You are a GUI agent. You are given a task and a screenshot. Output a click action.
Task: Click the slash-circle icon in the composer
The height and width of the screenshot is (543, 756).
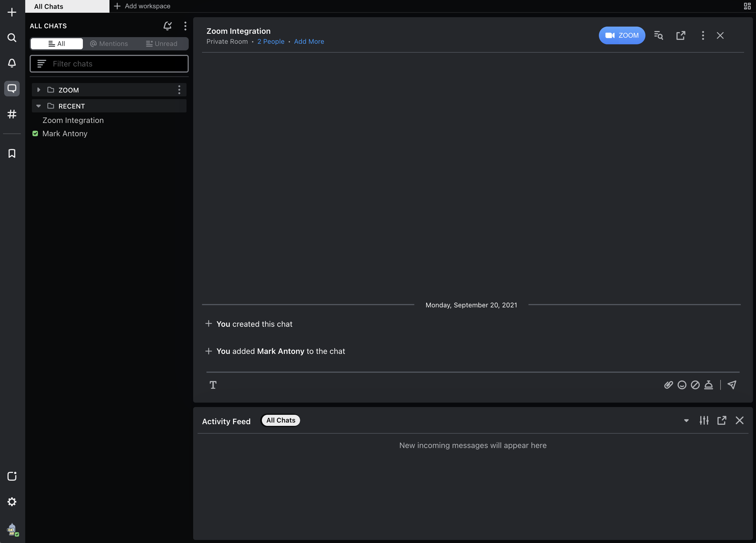(695, 385)
